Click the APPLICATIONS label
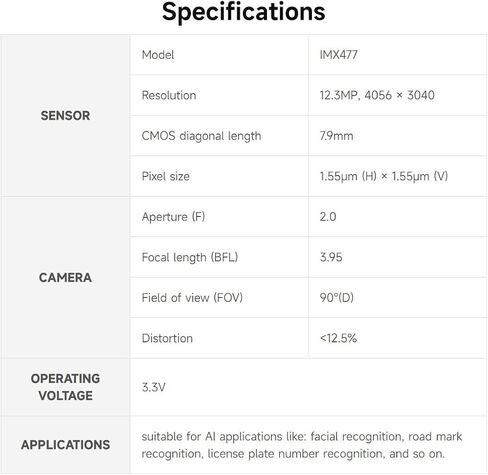 coord(65,445)
